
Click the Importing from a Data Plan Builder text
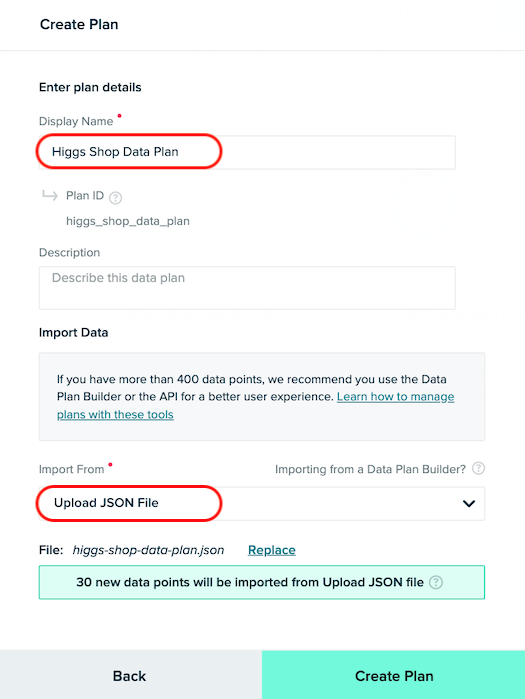tap(370, 469)
